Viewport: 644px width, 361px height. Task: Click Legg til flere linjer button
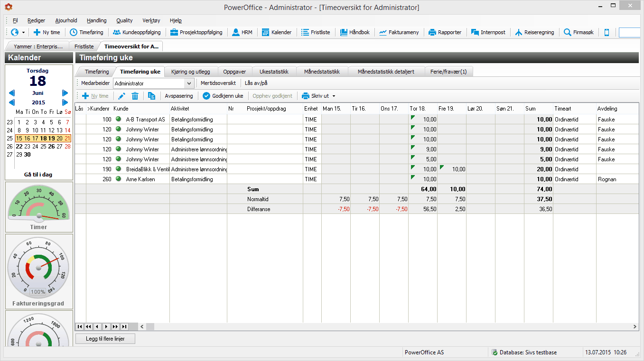(106, 338)
